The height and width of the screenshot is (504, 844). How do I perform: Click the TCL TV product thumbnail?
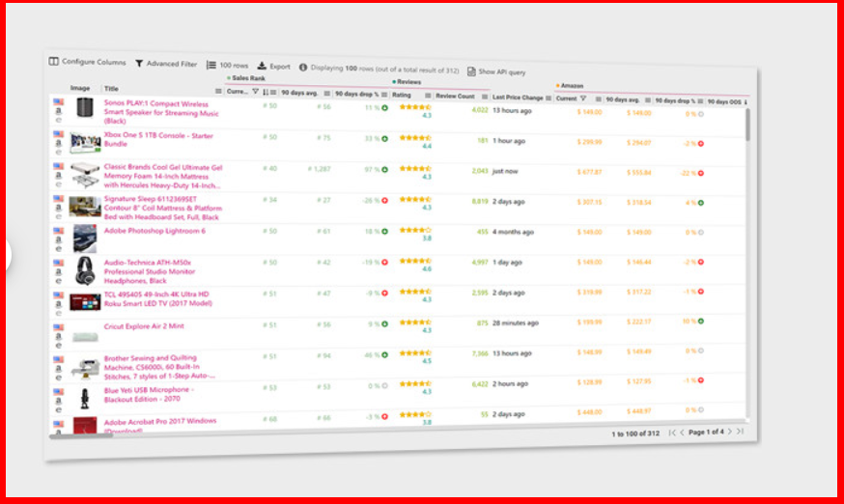click(85, 302)
